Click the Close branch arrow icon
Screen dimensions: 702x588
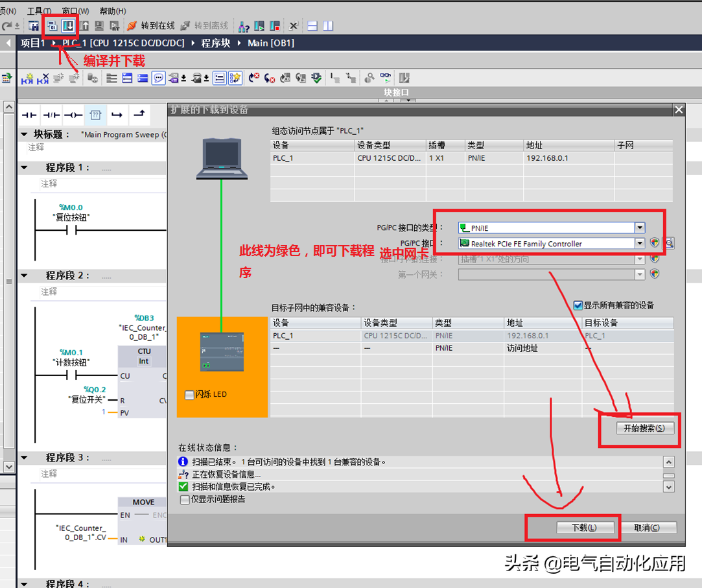[139, 114]
